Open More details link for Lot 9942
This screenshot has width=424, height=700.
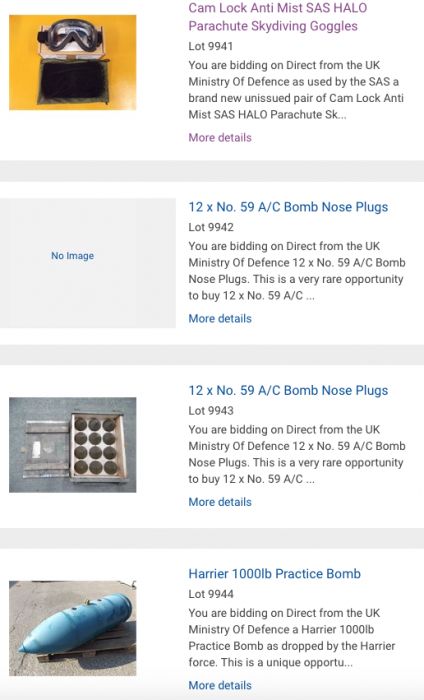(x=220, y=319)
